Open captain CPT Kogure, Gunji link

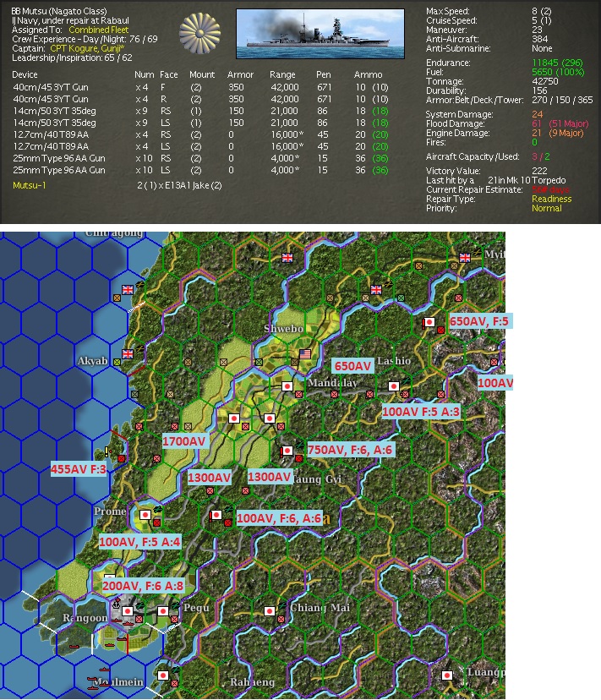(x=87, y=49)
